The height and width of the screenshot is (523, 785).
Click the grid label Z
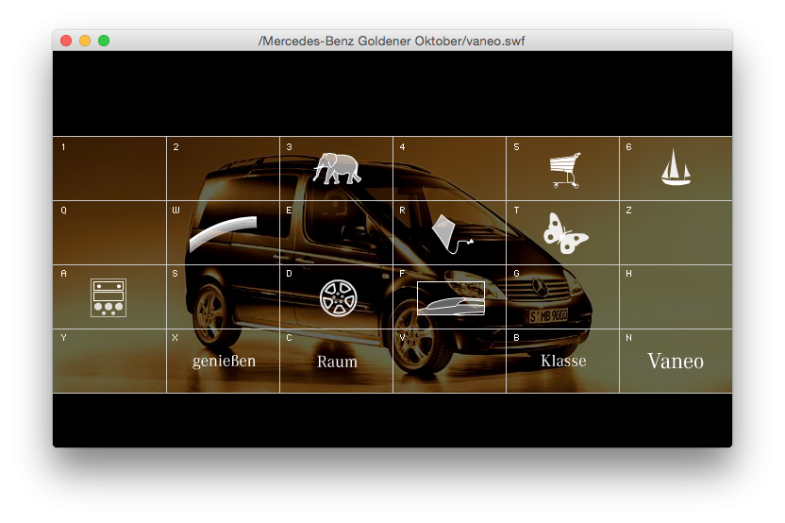(629, 211)
